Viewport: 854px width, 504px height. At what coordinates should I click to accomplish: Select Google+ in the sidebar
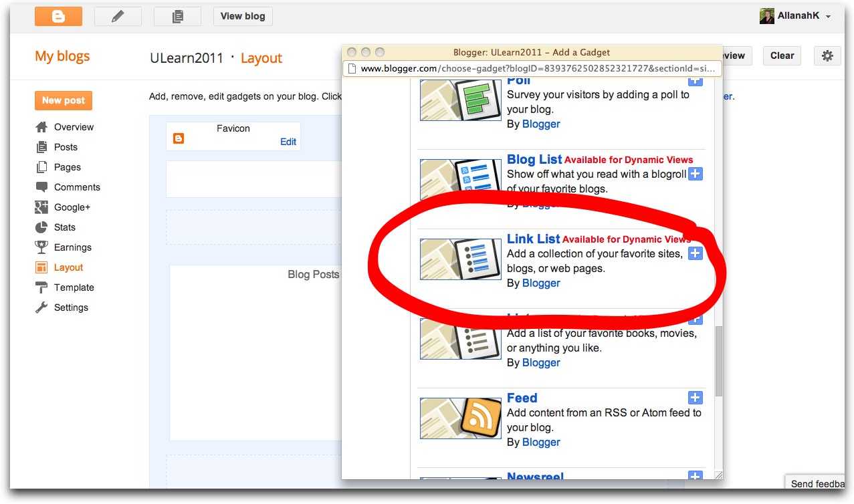click(72, 207)
